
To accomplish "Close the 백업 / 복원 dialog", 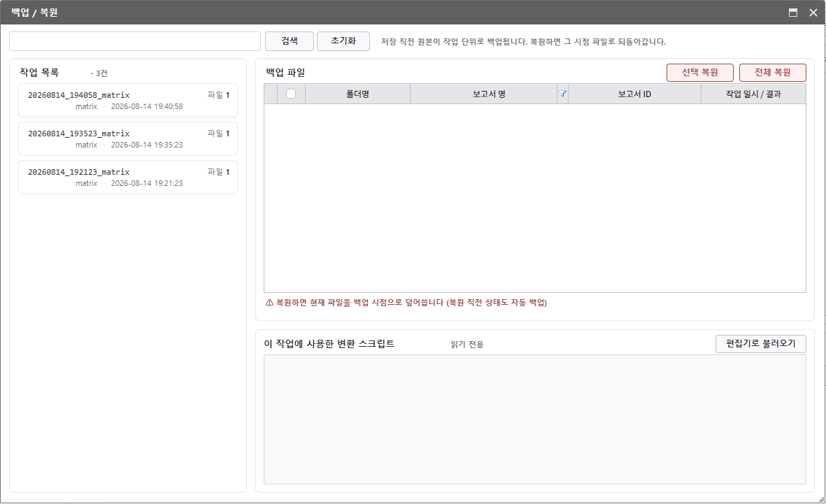I will (813, 13).
